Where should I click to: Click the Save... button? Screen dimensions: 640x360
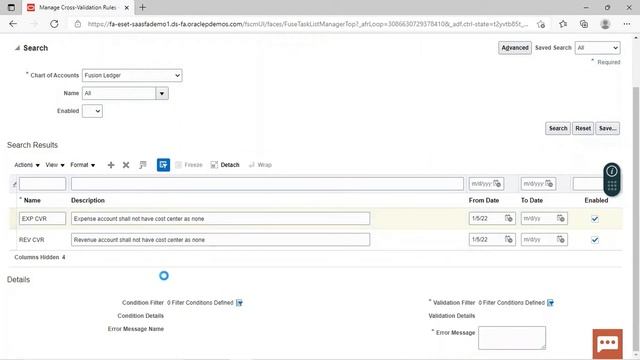[x=607, y=128]
